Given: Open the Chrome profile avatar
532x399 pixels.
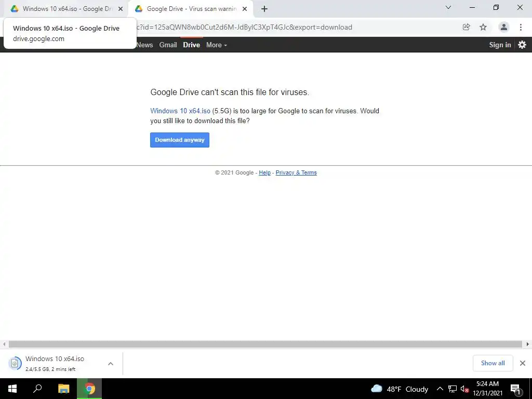Looking at the screenshot, I should [x=504, y=27].
